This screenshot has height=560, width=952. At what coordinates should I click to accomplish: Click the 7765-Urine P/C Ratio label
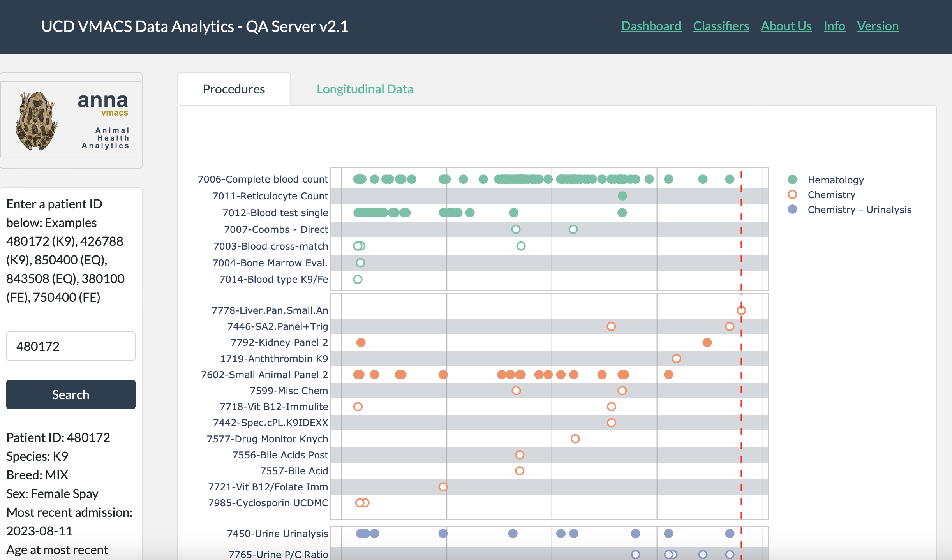pos(278,555)
